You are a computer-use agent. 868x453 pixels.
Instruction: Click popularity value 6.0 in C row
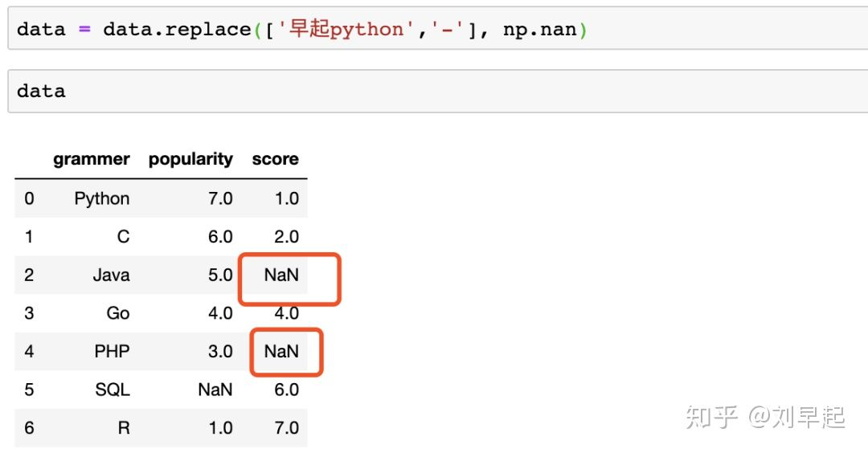point(220,237)
